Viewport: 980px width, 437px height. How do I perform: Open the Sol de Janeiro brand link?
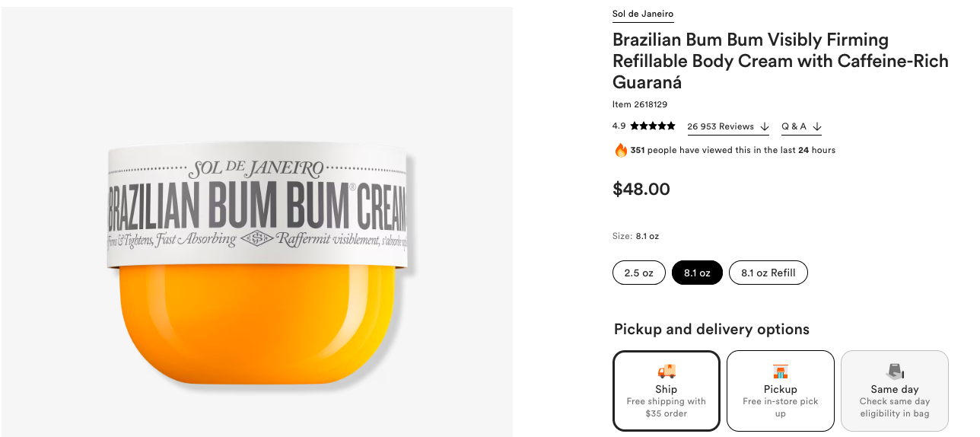[x=642, y=14]
